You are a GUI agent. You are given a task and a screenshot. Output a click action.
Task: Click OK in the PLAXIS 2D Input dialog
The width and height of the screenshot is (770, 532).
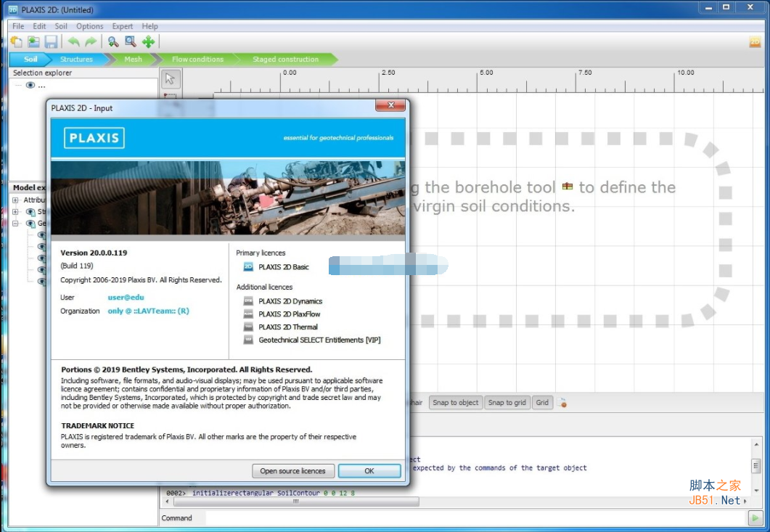pyautogui.click(x=369, y=470)
